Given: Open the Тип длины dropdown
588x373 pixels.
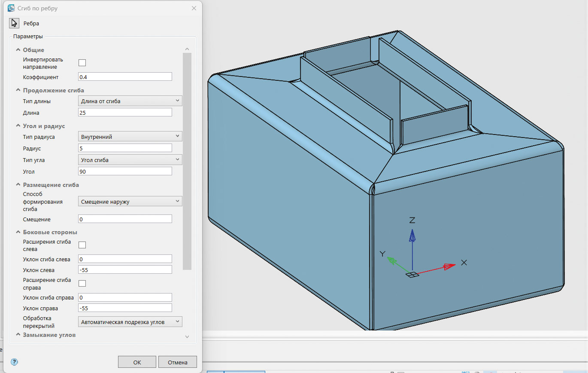Looking at the screenshot, I should point(130,101).
